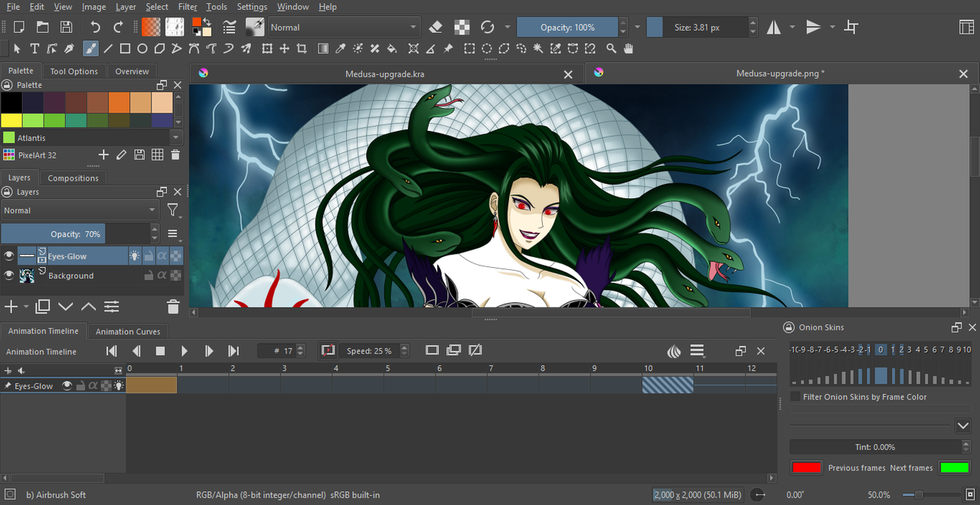This screenshot has width=980, height=505.
Task: Stop the animation playback
Action: tap(161, 350)
